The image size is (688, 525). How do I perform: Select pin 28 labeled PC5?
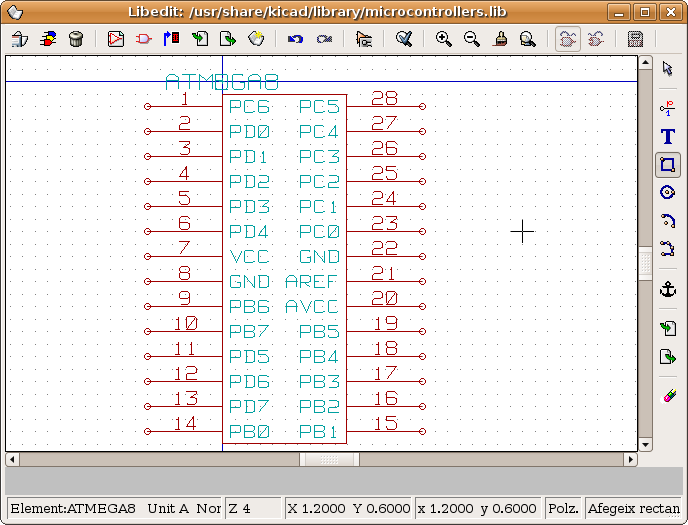click(x=386, y=106)
